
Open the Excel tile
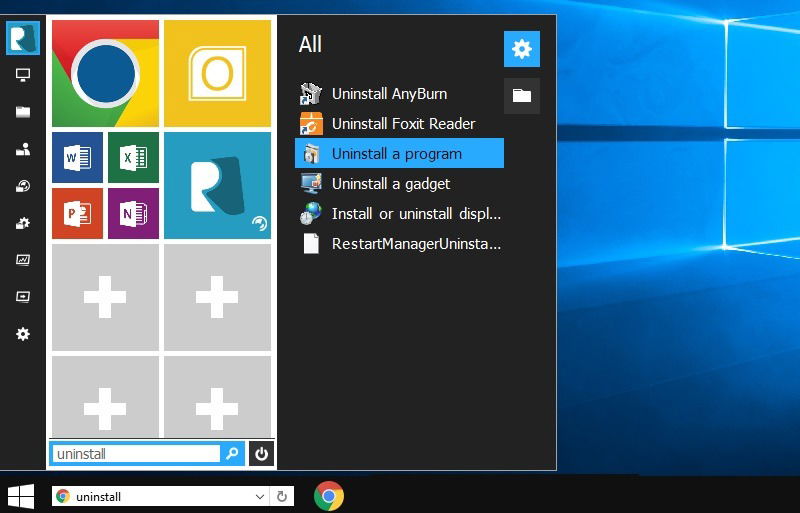[x=133, y=157]
